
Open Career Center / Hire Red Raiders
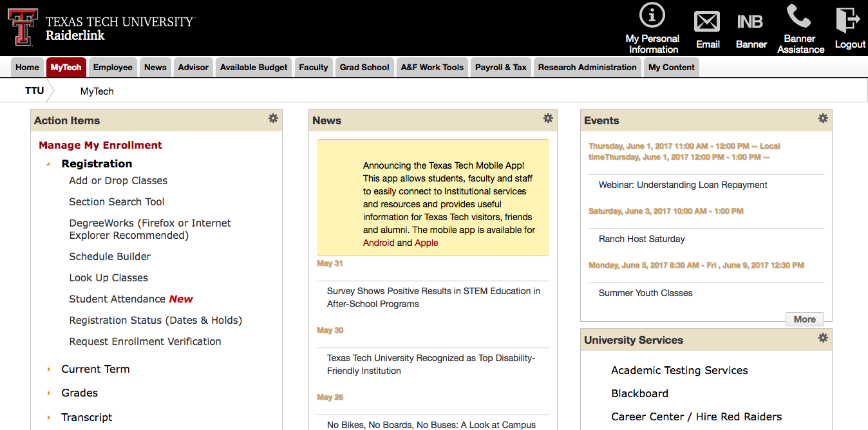click(x=697, y=417)
